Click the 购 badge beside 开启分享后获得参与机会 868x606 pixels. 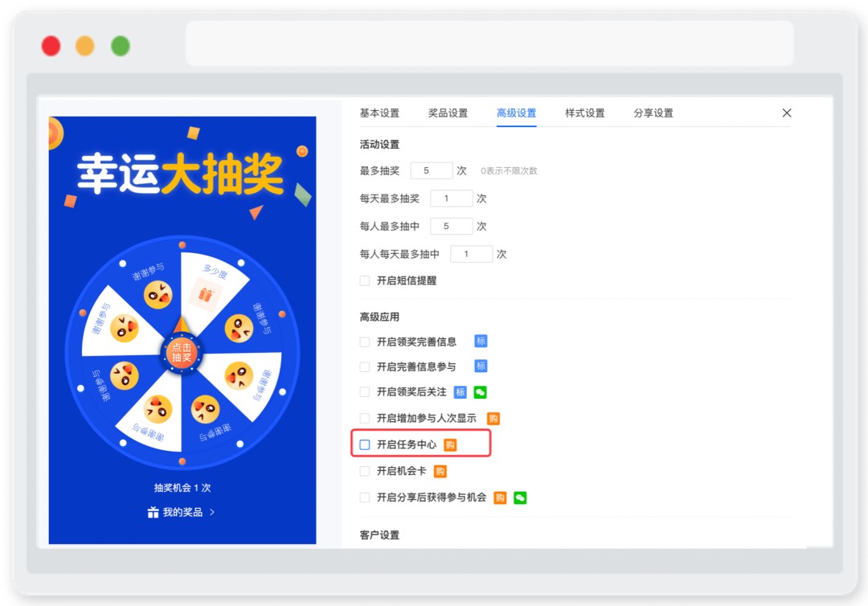(x=500, y=498)
